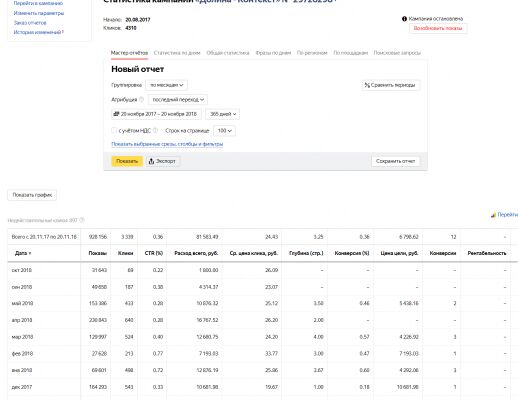This screenshot has height=400, width=518.
Task: Click the export upload icon
Action: click(x=151, y=161)
